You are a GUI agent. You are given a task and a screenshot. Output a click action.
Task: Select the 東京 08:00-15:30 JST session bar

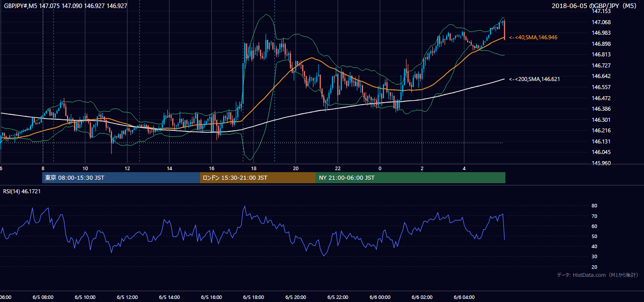coord(121,178)
